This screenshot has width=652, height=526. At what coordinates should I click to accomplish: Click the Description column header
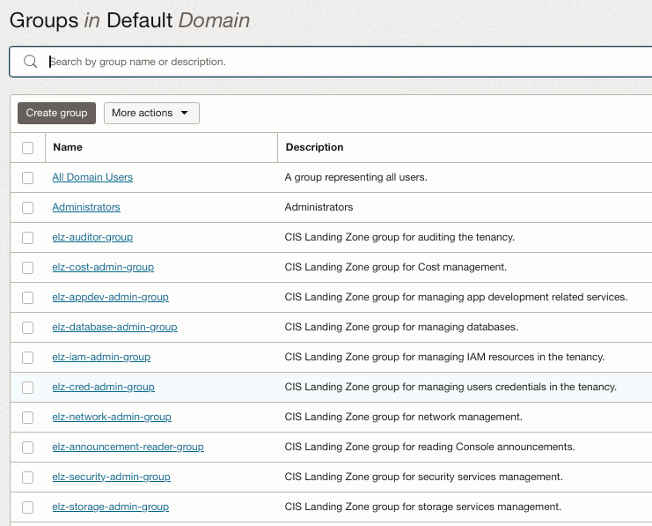click(x=314, y=147)
